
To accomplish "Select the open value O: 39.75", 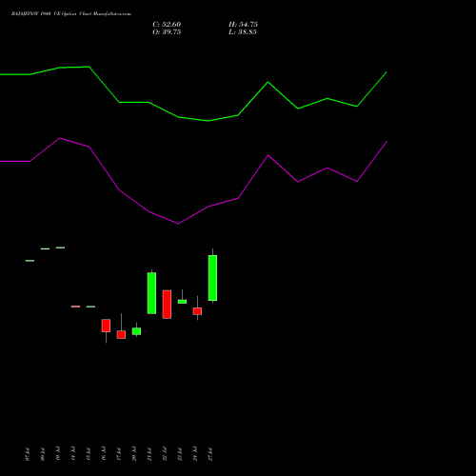I will click(167, 32).
